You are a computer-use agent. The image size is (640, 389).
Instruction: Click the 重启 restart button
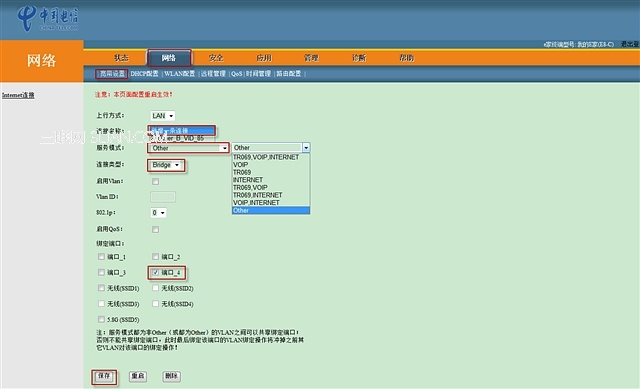(x=138, y=376)
